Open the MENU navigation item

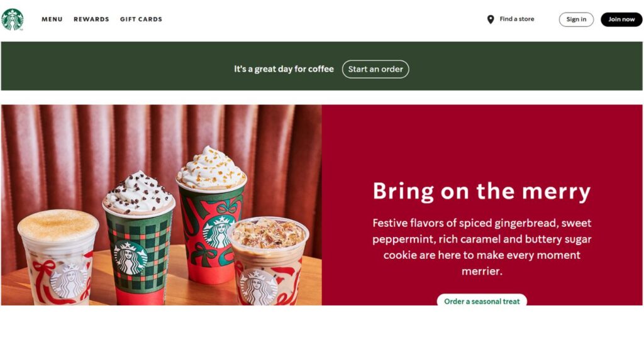click(52, 19)
